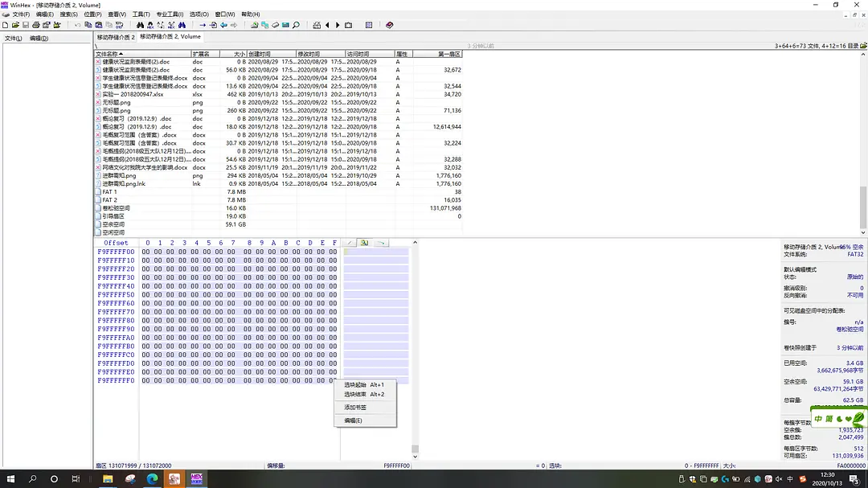The height and width of the screenshot is (488, 868).
Task: Click the Open file folder icon
Action: 15,25
